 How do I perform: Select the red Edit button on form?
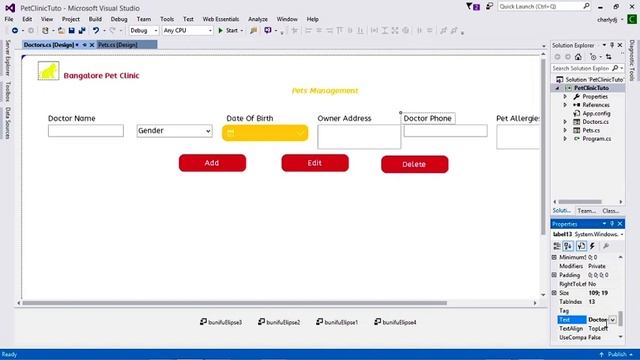[315, 163]
